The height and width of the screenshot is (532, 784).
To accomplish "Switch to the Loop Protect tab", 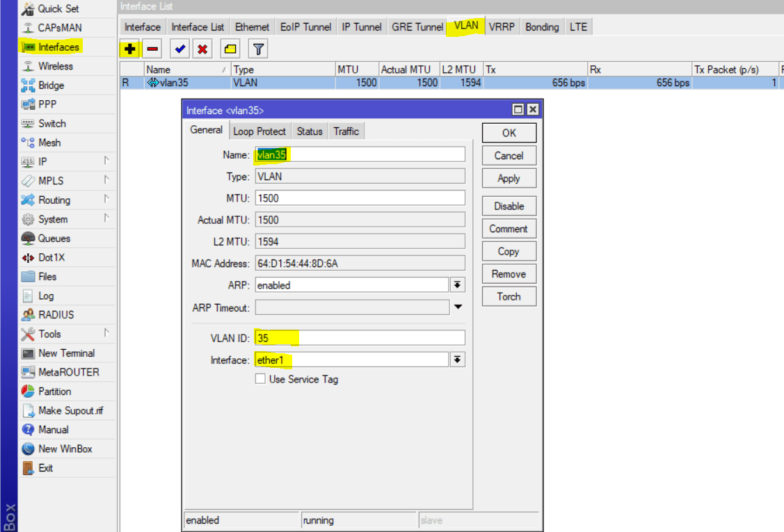I will pos(259,131).
